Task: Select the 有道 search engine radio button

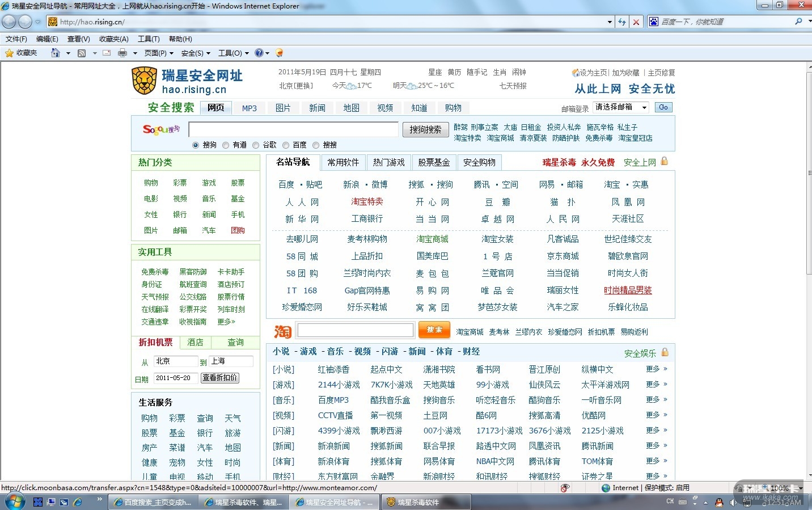Action: click(x=226, y=145)
